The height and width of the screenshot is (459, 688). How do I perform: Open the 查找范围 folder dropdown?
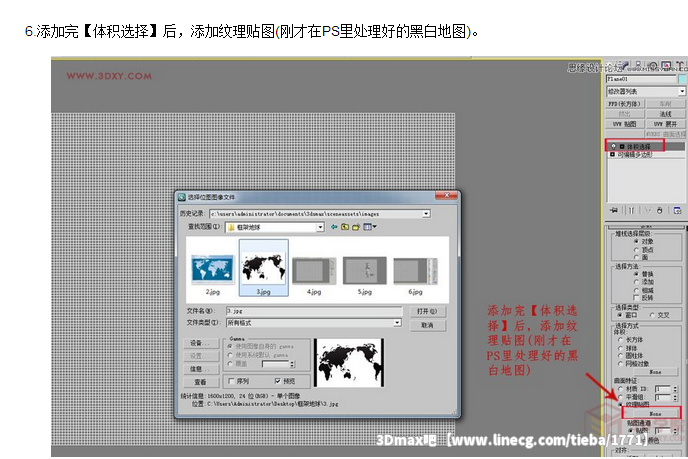(320, 227)
